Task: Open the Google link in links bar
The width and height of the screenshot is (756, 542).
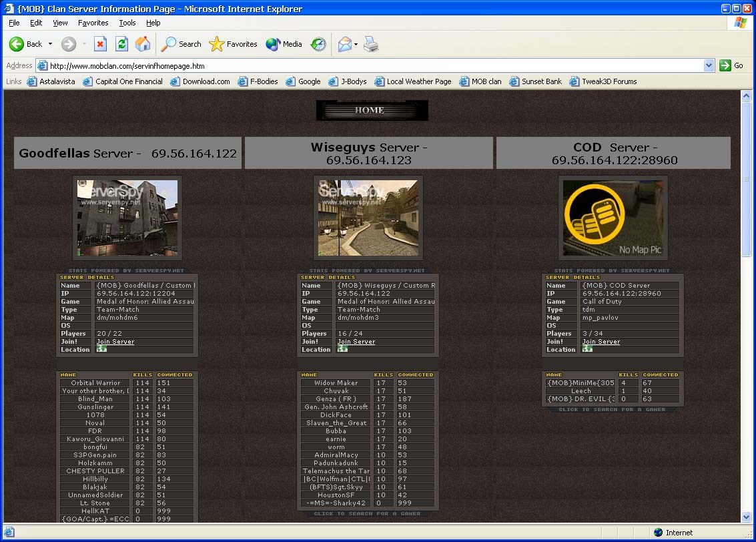Action: 304,81
